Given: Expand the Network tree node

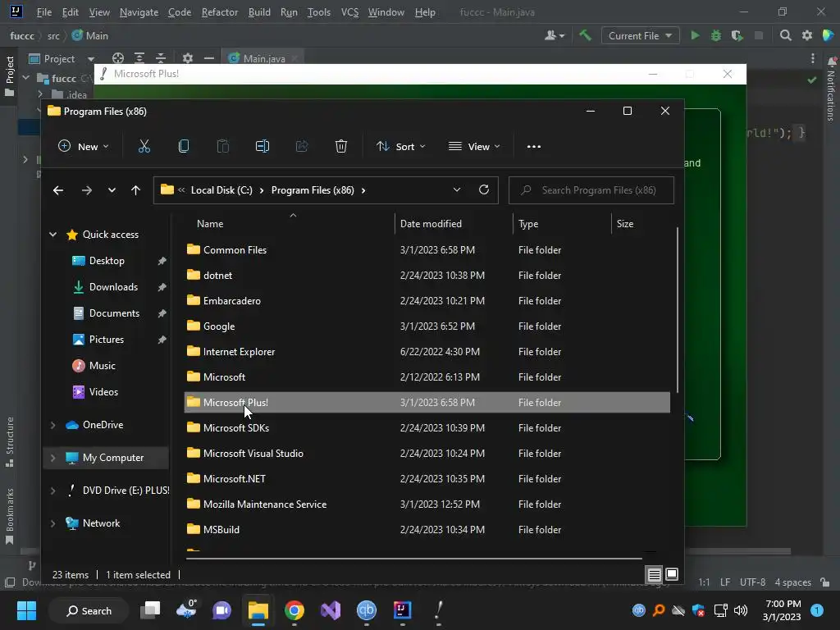Looking at the screenshot, I should (x=52, y=523).
